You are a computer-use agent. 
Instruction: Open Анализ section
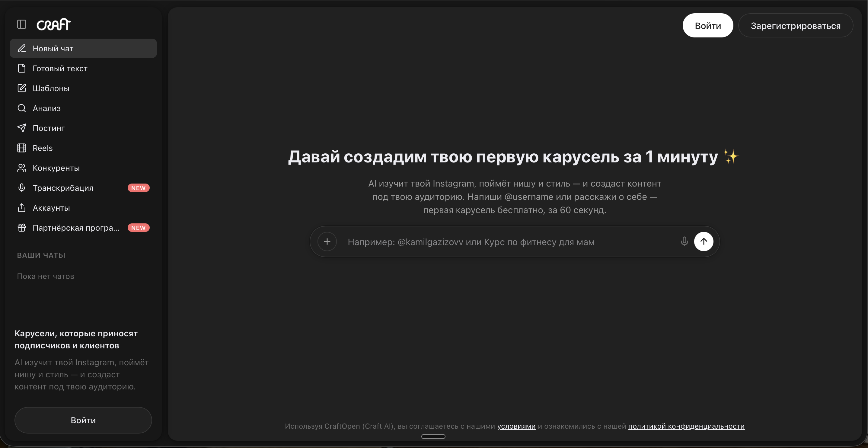pyautogui.click(x=83, y=108)
